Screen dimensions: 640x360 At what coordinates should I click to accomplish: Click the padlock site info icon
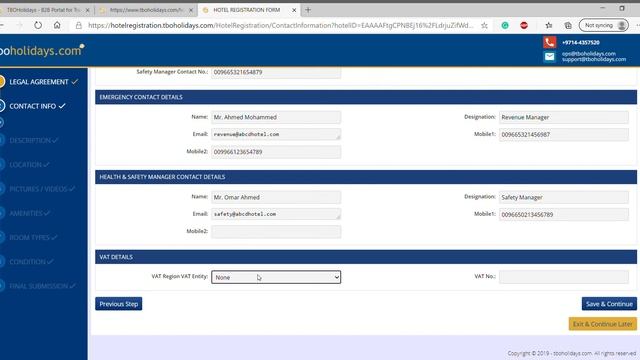tap(78, 25)
